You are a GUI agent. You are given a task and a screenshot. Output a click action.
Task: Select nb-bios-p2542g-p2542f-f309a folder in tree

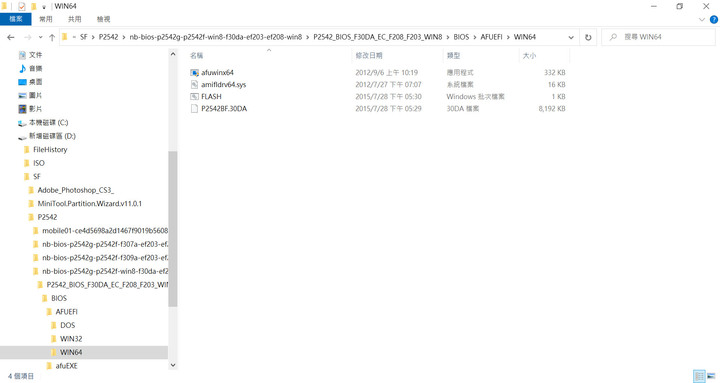(x=100, y=258)
